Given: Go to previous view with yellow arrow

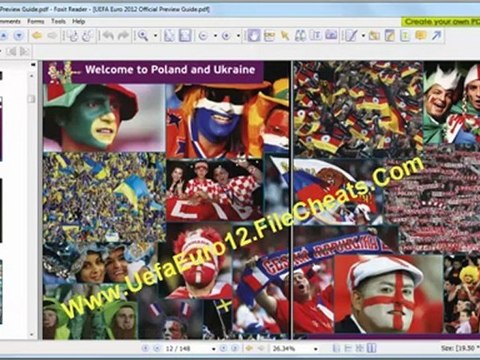Looking at the screenshot, I should (37, 35).
